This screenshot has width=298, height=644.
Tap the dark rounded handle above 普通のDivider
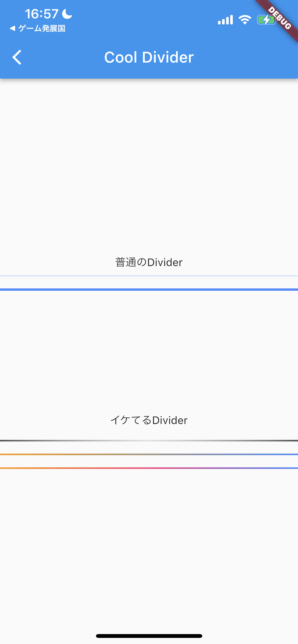[149, 167]
